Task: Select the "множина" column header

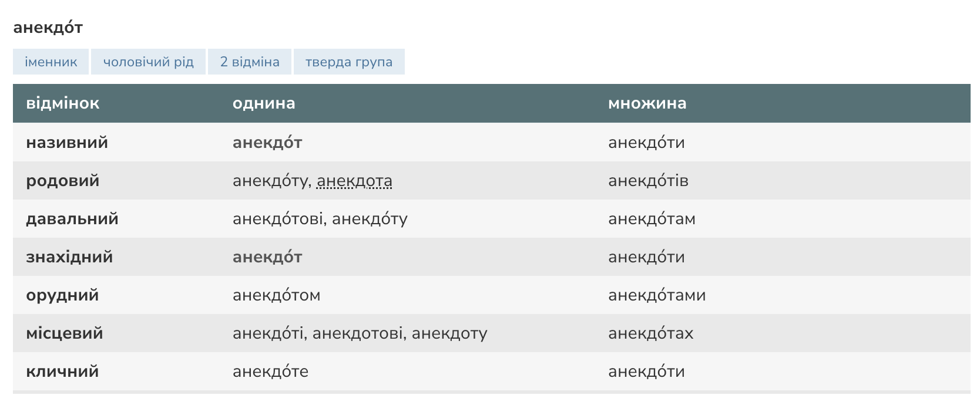Action: [x=647, y=104]
